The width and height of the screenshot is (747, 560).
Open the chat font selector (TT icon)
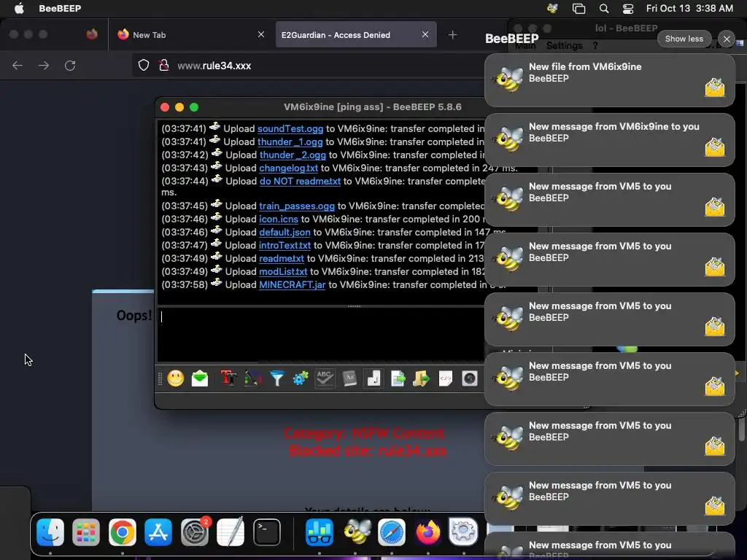click(x=228, y=378)
